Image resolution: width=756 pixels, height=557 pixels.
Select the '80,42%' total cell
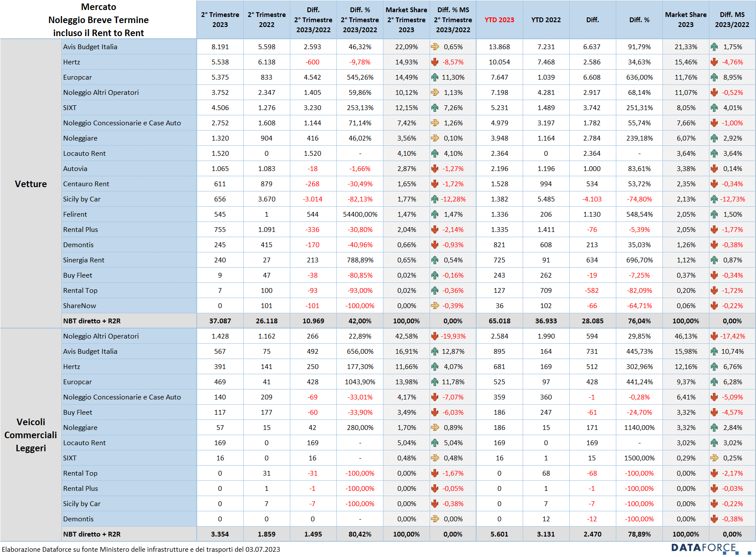[360, 534]
